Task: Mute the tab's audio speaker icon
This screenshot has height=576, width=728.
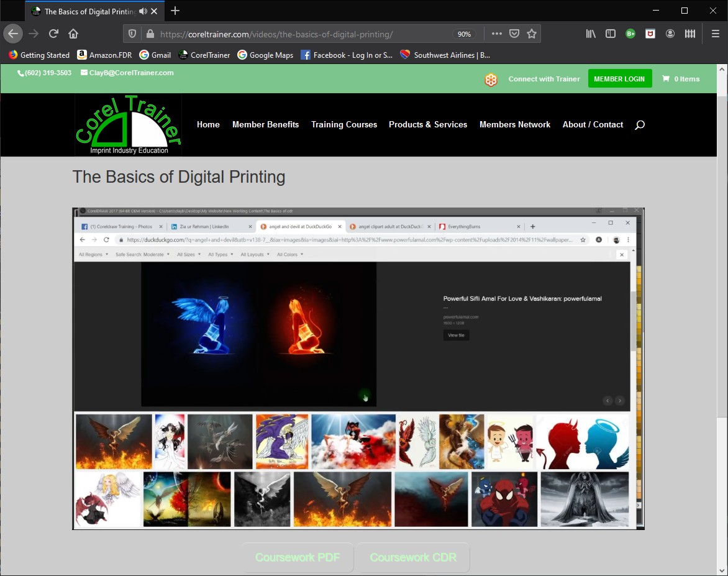Action: 143,11
